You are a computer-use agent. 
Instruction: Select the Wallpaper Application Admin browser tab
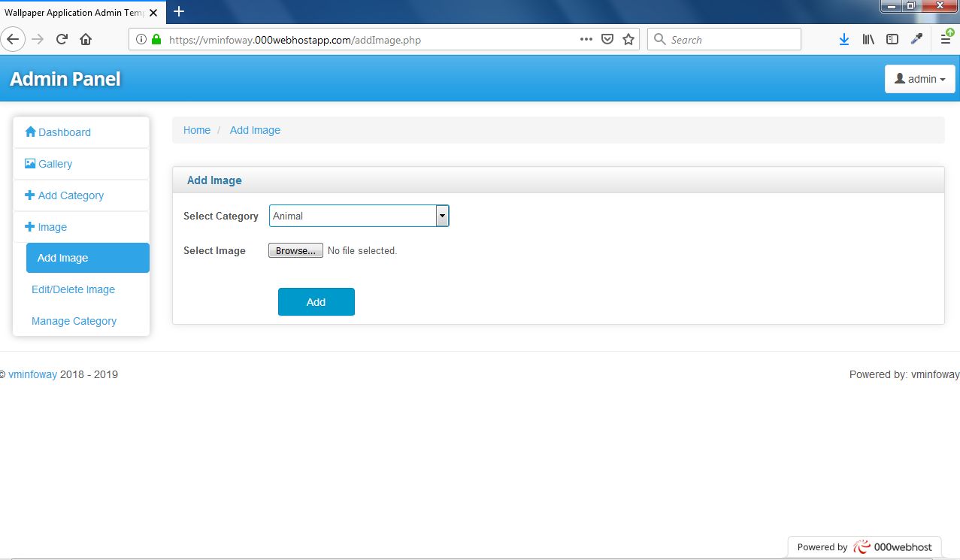point(81,12)
